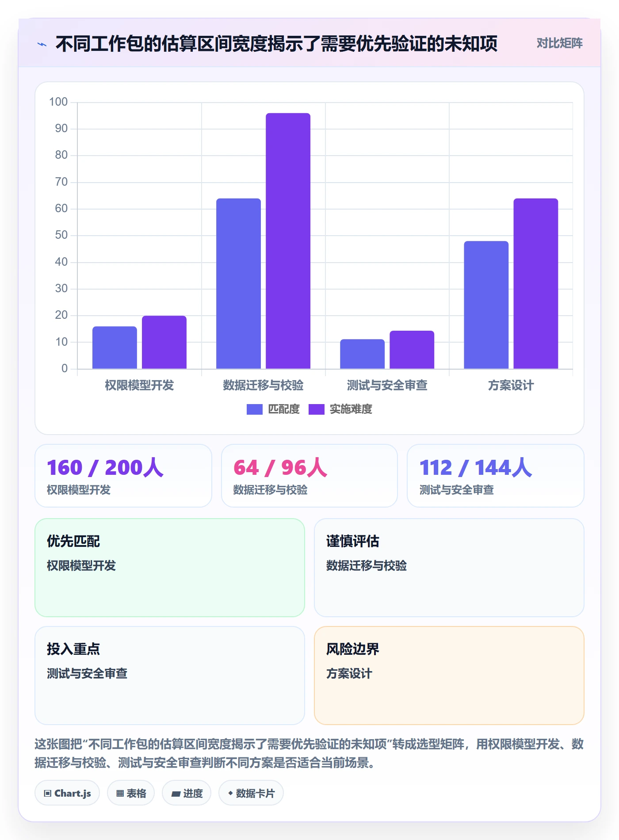The image size is (619, 840).
Task: Click the bar icon in 进度 chip
Action: pyautogui.click(x=176, y=794)
